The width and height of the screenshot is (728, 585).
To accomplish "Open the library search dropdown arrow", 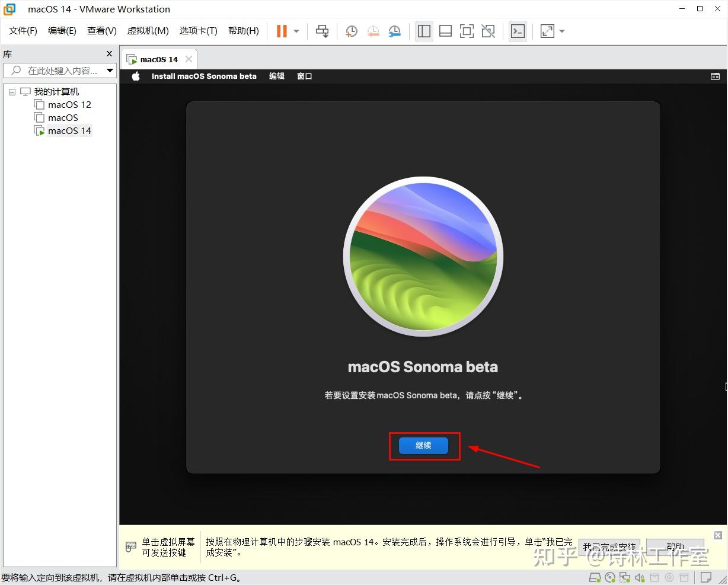I will tap(110, 71).
